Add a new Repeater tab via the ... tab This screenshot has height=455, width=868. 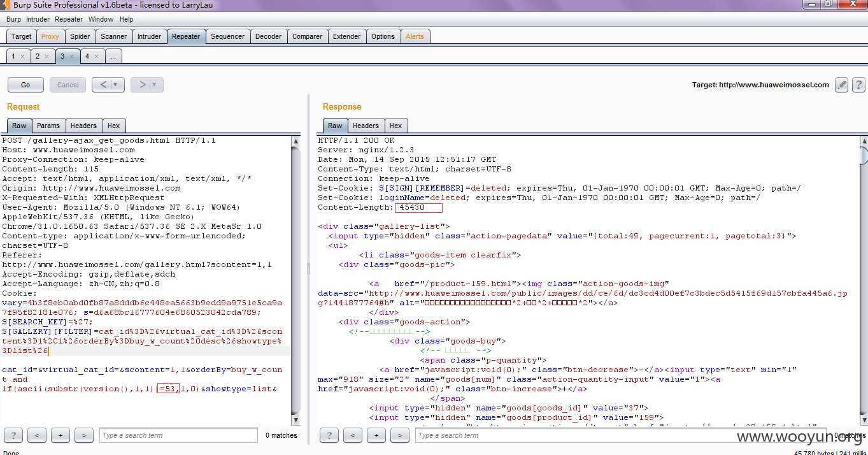(113, 56)
